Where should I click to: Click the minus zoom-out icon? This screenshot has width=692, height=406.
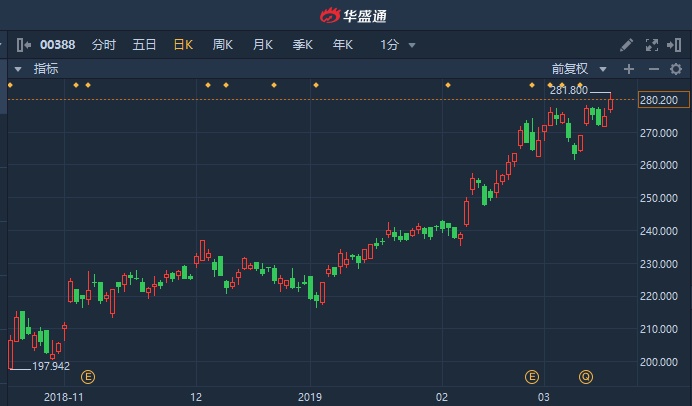(x=653, y=69)
